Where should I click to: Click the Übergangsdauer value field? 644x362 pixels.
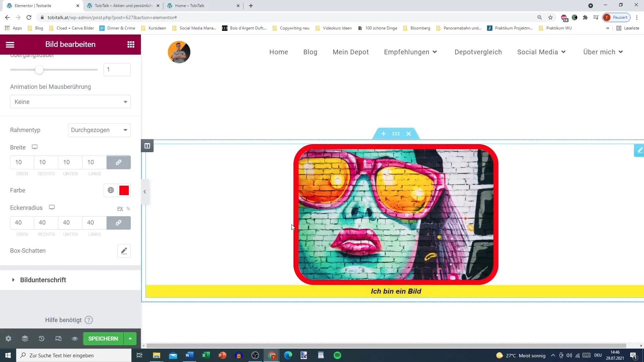pyautogui.click(x=117, y=69)
